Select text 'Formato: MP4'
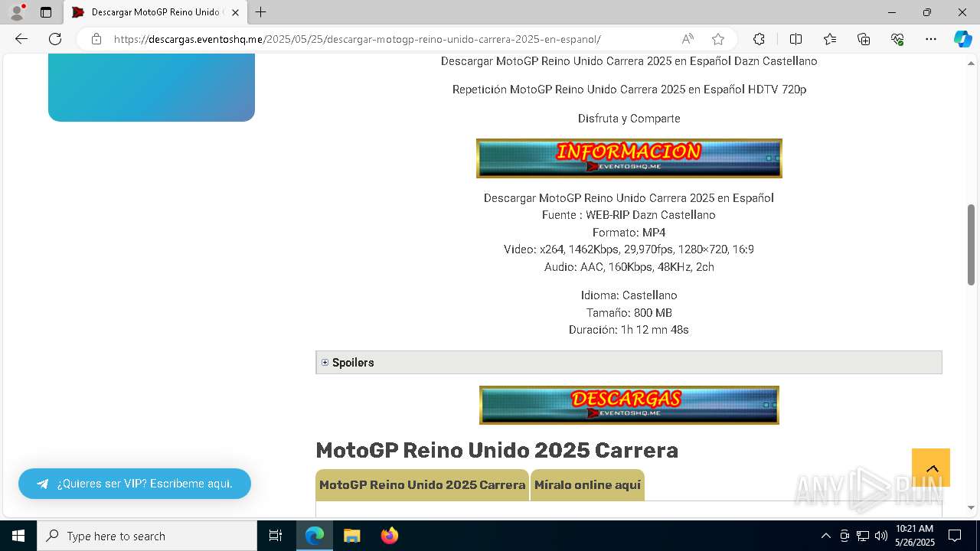 629,233
